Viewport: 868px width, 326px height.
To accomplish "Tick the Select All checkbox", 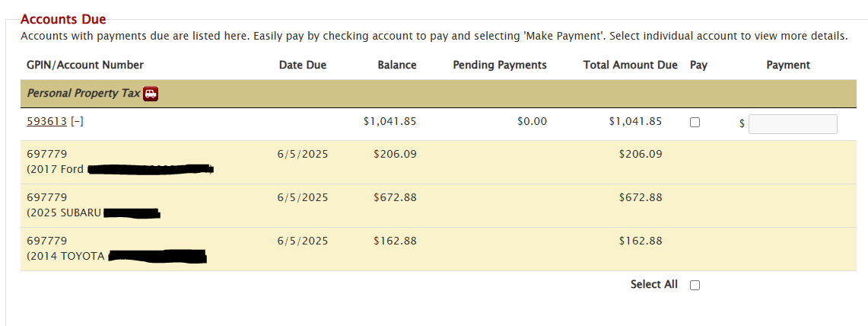I will coord(695,285).
